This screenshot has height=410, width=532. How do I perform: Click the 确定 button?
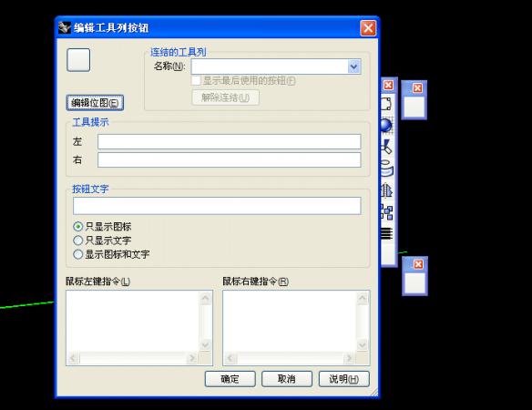click(230, 379)
